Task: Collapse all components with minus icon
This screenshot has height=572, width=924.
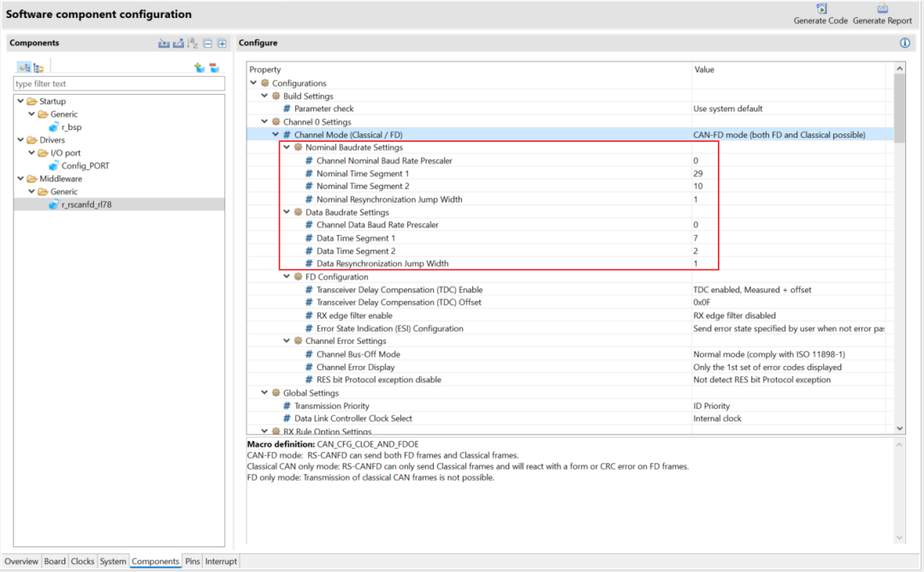Action: tap(207, 43)
